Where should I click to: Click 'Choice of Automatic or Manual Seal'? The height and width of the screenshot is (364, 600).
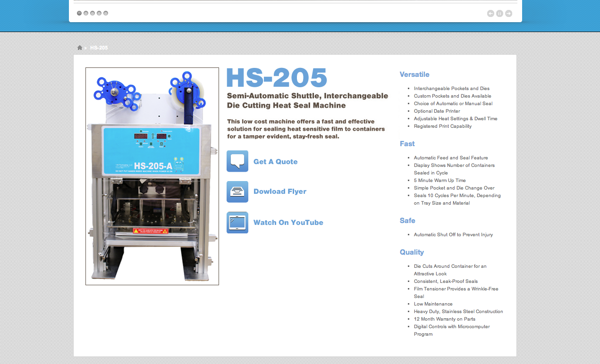(x=453, y=104)
